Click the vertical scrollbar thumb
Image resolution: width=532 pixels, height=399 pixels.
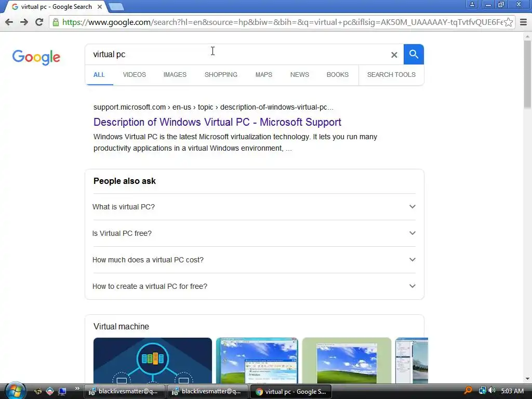527,75
